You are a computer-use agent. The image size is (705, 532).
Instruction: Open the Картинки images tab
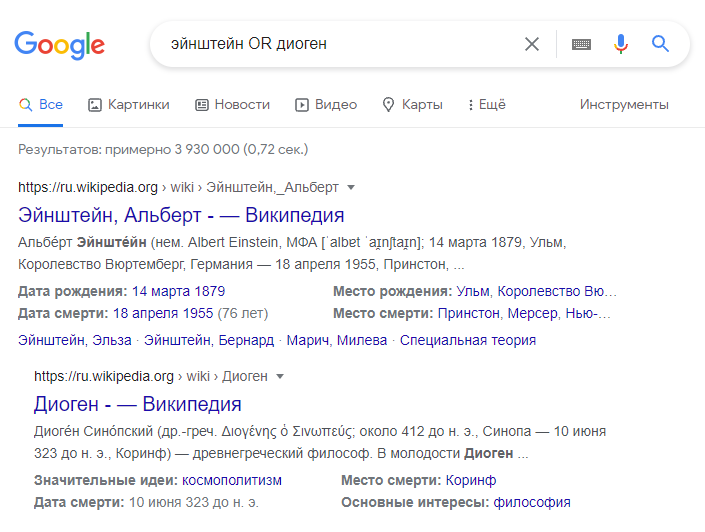pyautogui.click(x=129, y=105)
